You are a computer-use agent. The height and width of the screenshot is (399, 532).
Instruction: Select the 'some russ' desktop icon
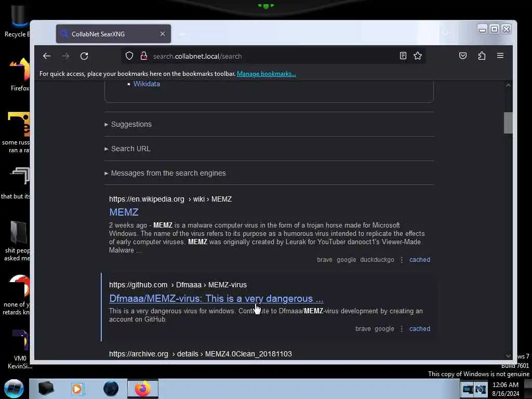click(17, 132)
